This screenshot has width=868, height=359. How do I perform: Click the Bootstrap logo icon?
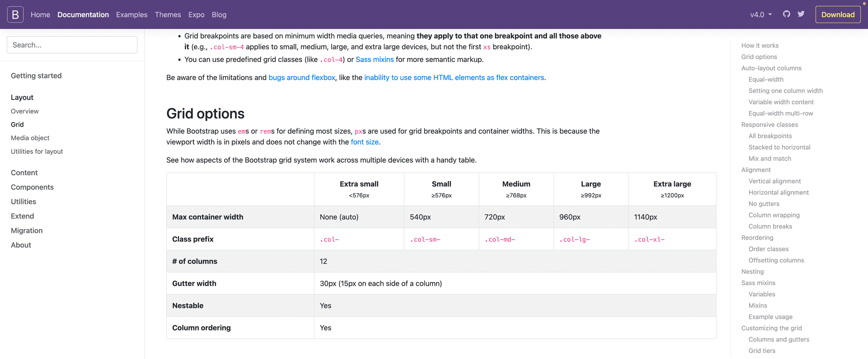pos(15,14)
